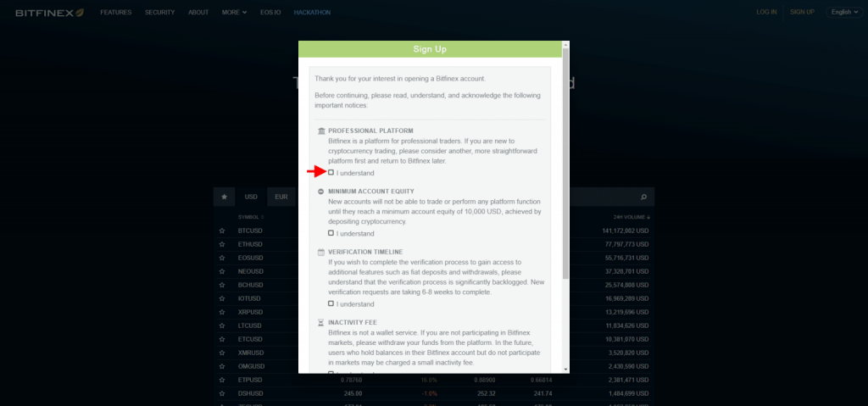Sort table by SYMBOL column
The height and width of the screenshot is (406, 868).
[x=251, y=217]
